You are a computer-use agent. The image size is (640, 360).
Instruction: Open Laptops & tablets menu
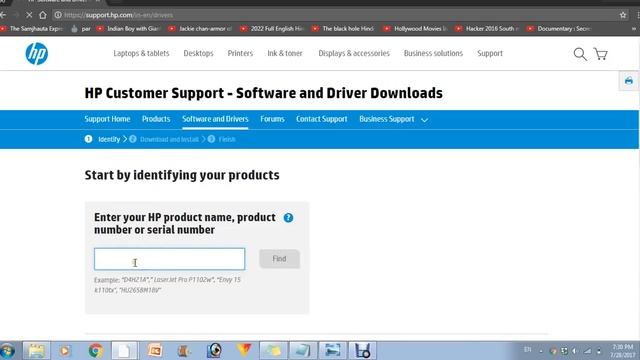pos(141,53)
